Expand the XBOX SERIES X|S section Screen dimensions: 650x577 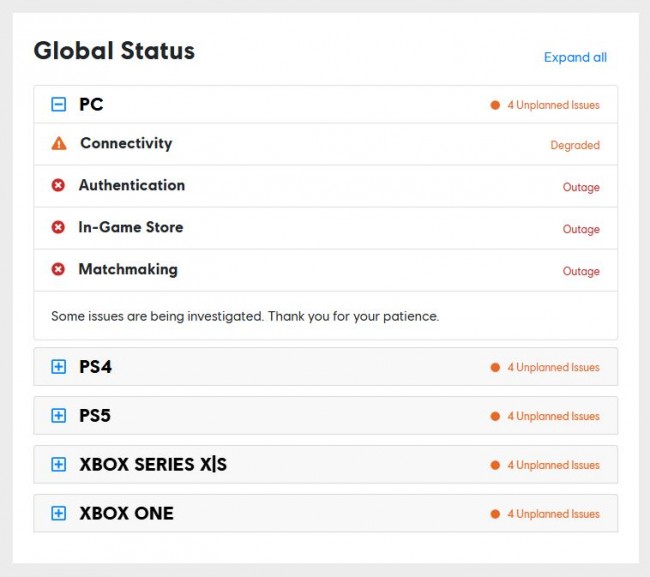pyautogui.click(x=58, y=465)
